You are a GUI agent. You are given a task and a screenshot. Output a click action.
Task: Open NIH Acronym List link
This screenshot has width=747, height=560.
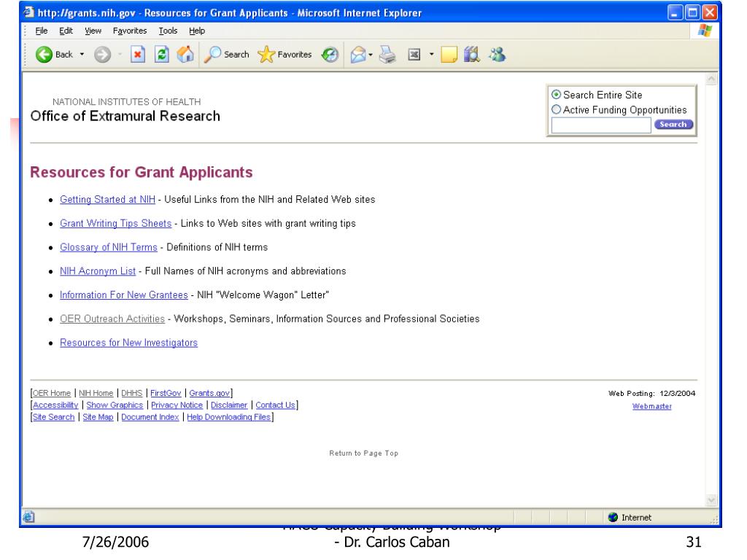click(x=98, y=271)
